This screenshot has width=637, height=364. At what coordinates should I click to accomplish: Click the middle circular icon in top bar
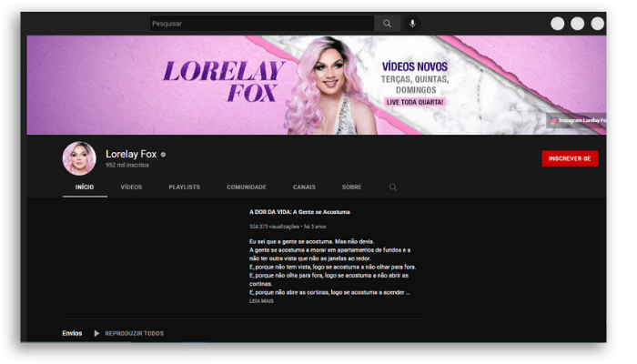click(x=577, y=24)
